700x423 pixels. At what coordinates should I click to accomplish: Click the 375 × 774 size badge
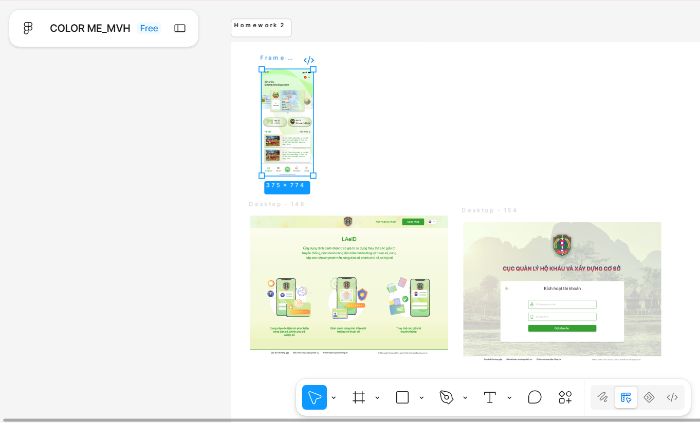[x=287, y=187]
